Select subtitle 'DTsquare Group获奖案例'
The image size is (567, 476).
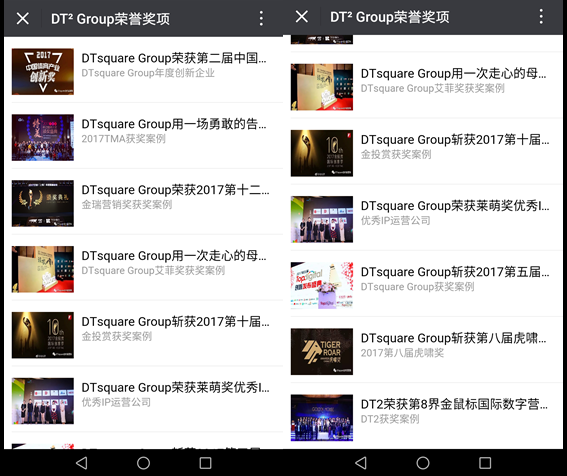tap(417, 287)
